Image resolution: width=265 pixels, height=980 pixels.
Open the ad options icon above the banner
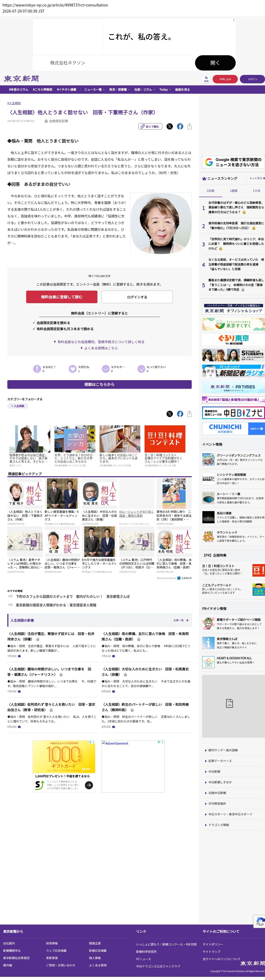[x=234, y=20]
